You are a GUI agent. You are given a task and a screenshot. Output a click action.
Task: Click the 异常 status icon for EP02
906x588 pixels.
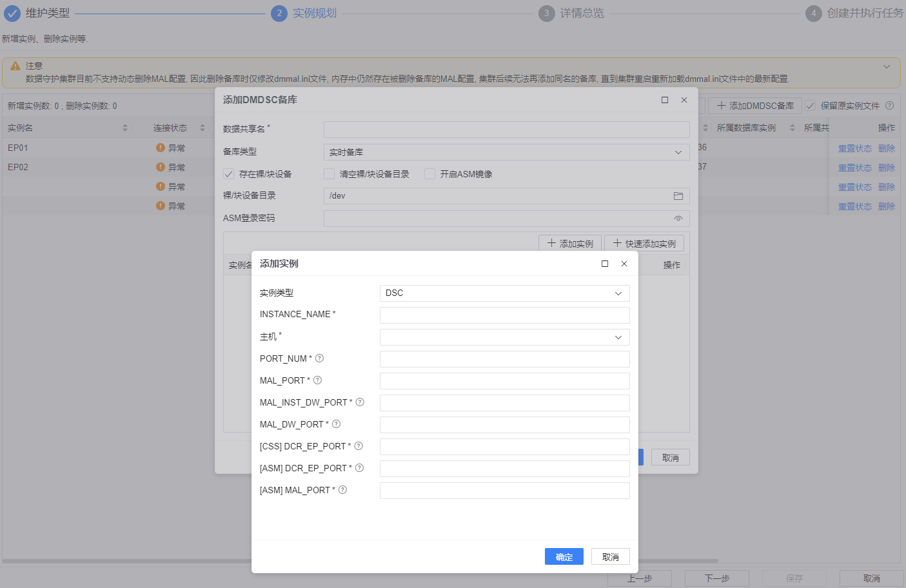(x=161, y=167)
